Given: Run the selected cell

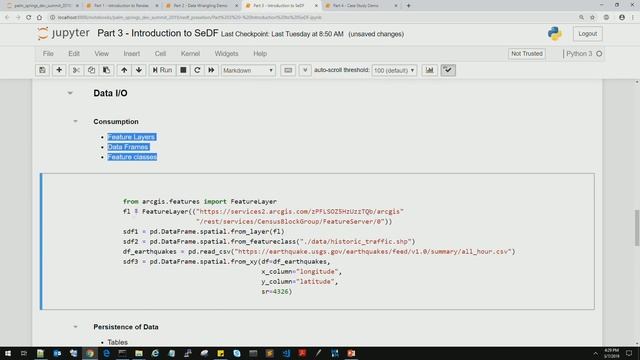Looking at the screenshot, I should pyautogui.click(x=162, y=70).
